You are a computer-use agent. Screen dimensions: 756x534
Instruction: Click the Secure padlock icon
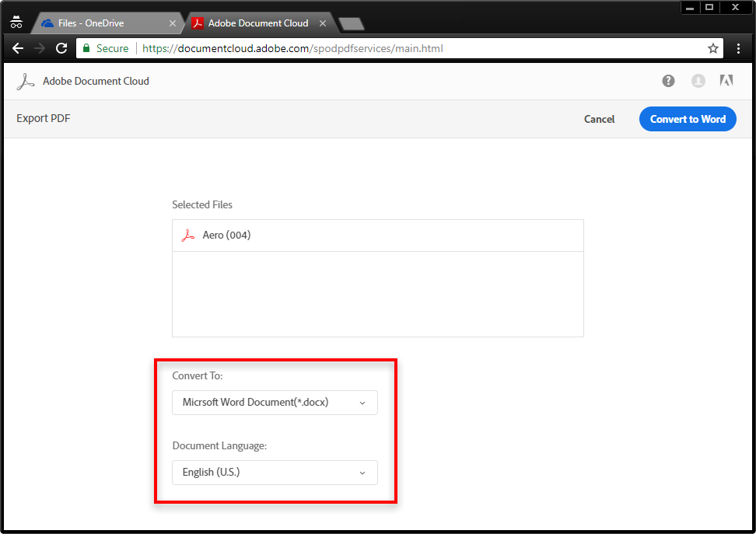86,47
